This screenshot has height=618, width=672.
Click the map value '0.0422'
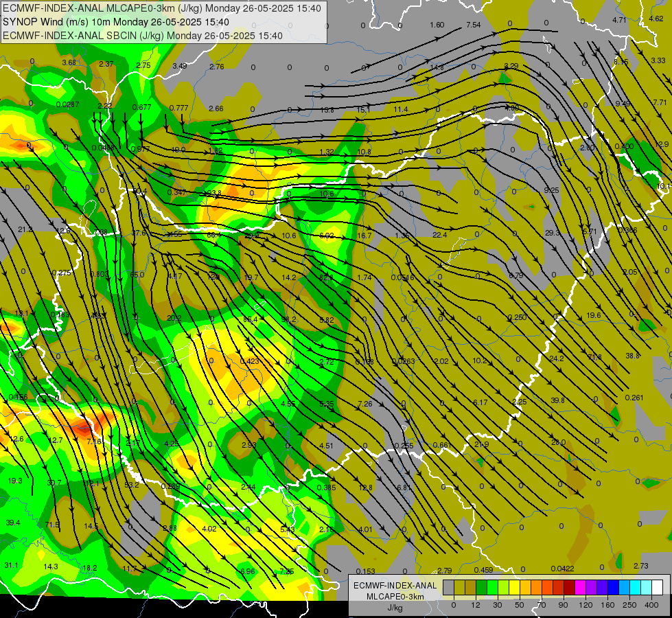coord(562,569)
